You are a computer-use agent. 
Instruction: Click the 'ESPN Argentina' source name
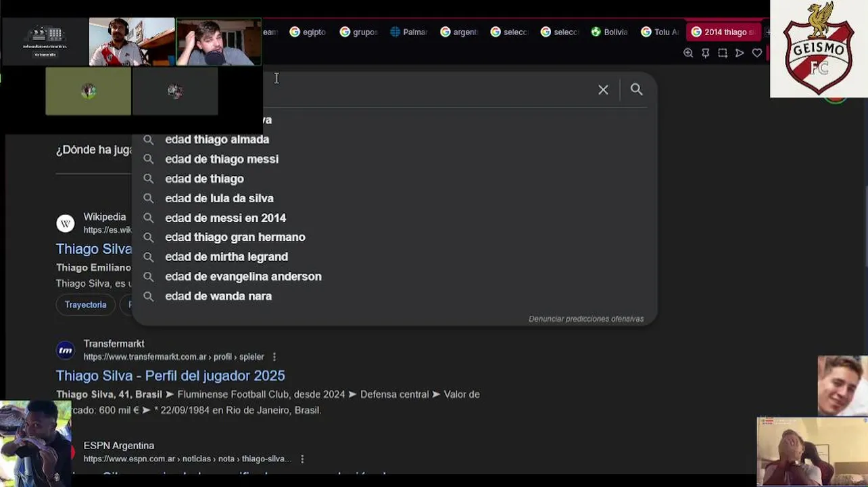pyautogui.click(x=119, y=445)
